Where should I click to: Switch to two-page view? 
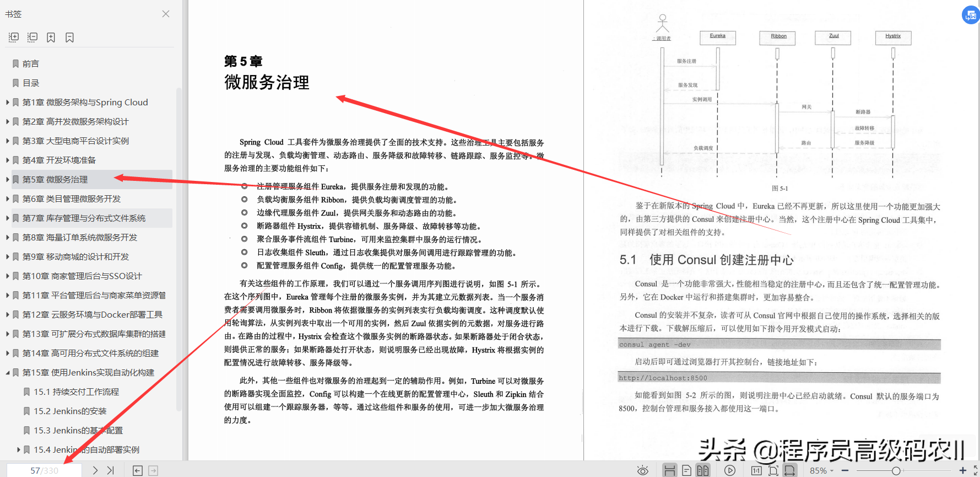(703, 470)
